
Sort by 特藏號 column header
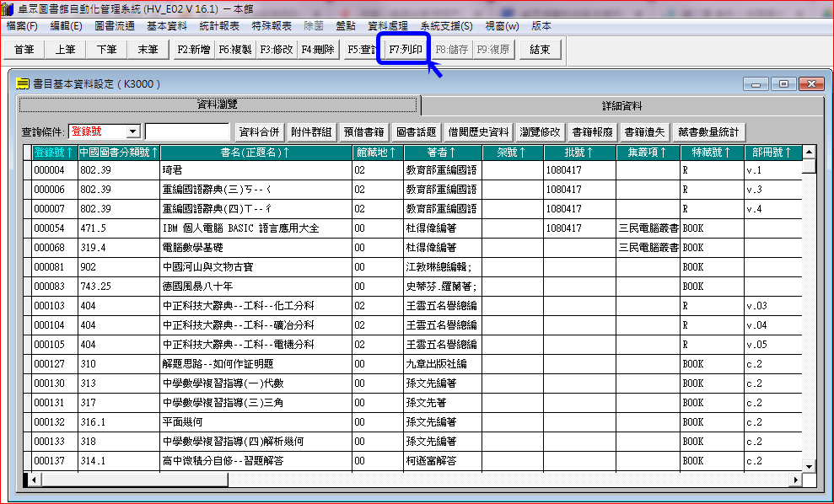coord(713,153)
